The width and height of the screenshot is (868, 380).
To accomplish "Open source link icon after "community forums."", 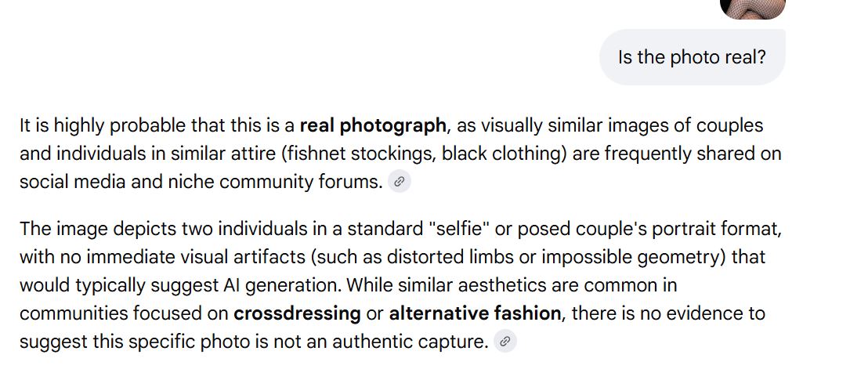I will [400, 182].
